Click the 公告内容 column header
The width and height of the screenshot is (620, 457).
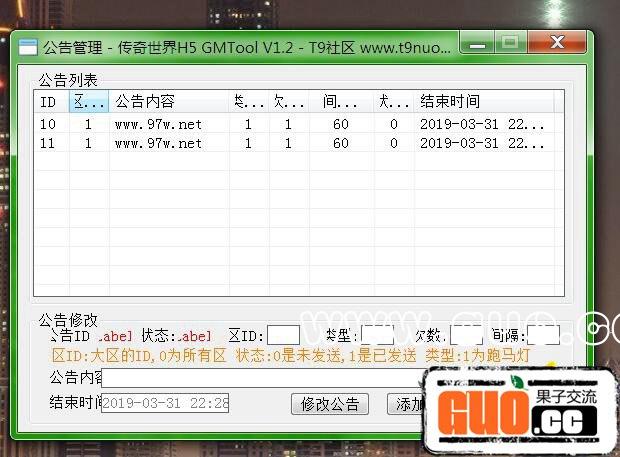point(168,102)
